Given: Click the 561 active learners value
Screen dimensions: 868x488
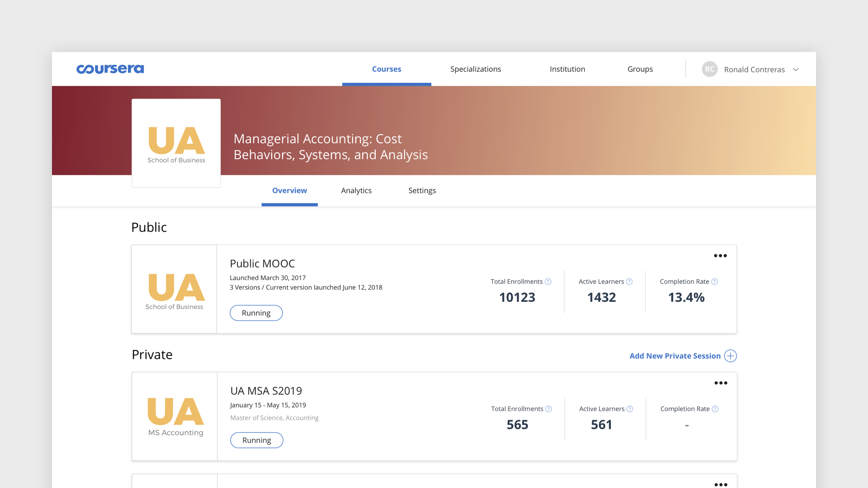Looking at the screenshot, I should [x=602, y=425].
